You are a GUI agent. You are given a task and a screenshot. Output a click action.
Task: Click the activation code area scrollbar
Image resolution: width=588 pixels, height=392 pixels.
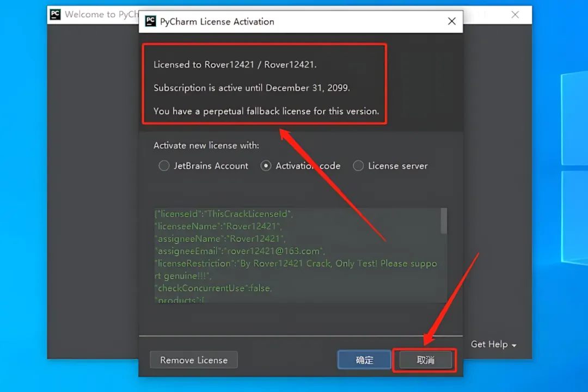(x=444, y=221)
